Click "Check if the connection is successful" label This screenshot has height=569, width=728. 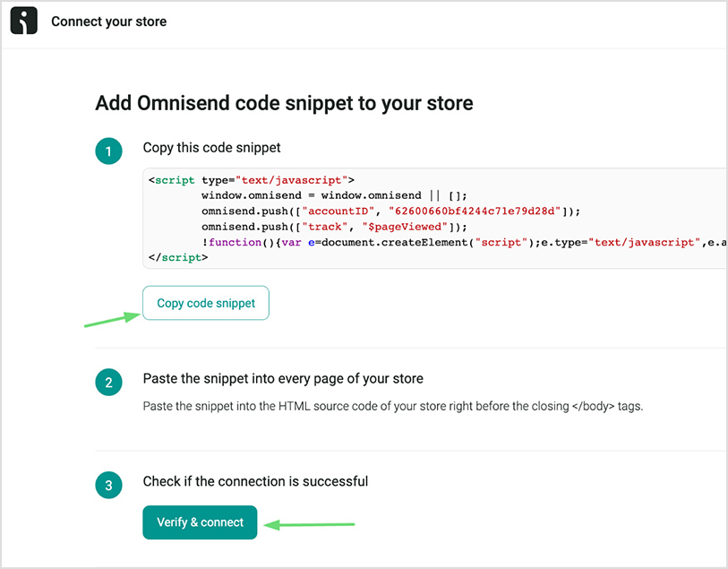click(x=255, y=481)
